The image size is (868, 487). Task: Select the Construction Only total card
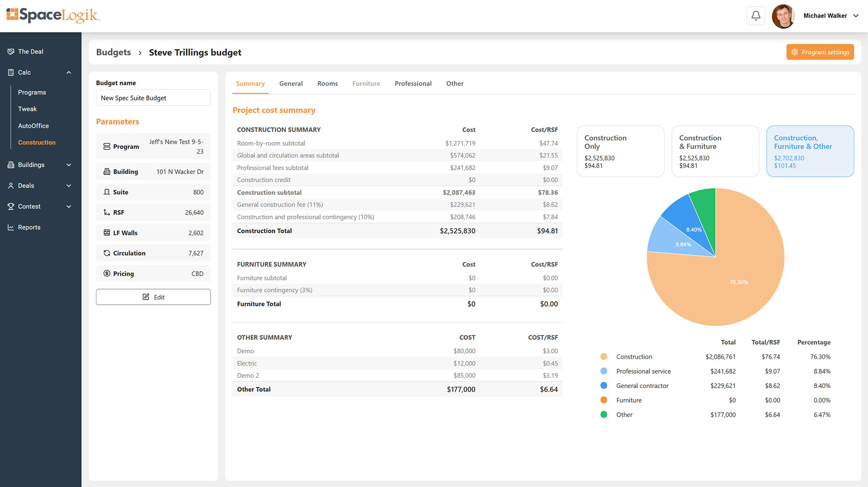coord(620,151)
